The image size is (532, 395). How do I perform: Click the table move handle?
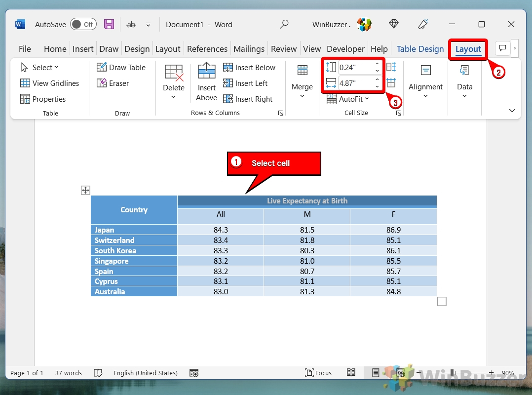(x=85, y=190)
